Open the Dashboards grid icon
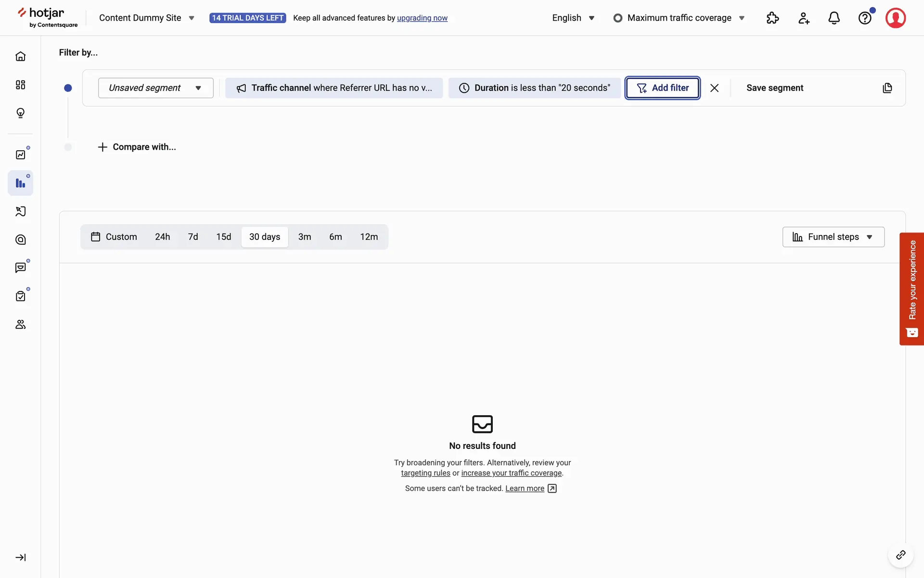The height and width of the screenshot is (578, 924). point(20,85)
